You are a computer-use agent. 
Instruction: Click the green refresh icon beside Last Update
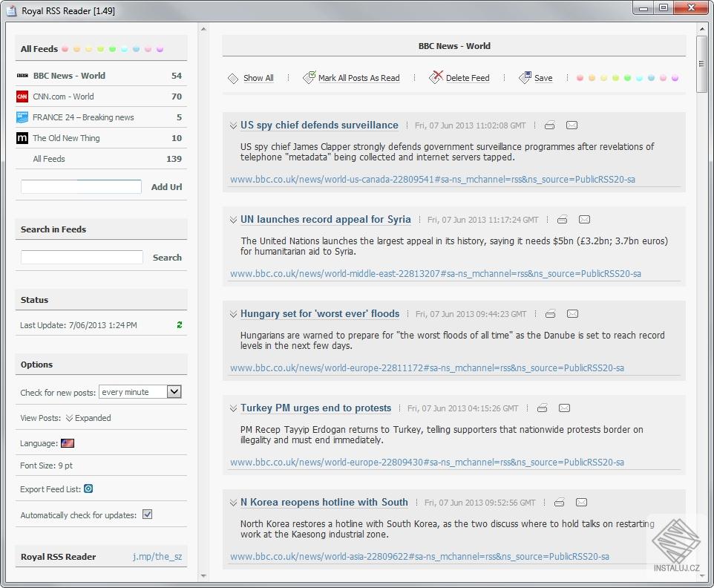[x=180, y=324]
